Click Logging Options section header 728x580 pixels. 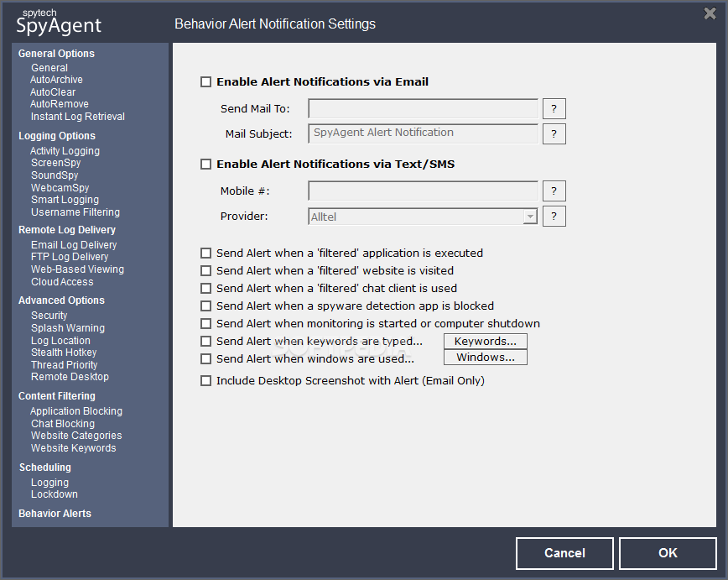(x=57, y=136)
